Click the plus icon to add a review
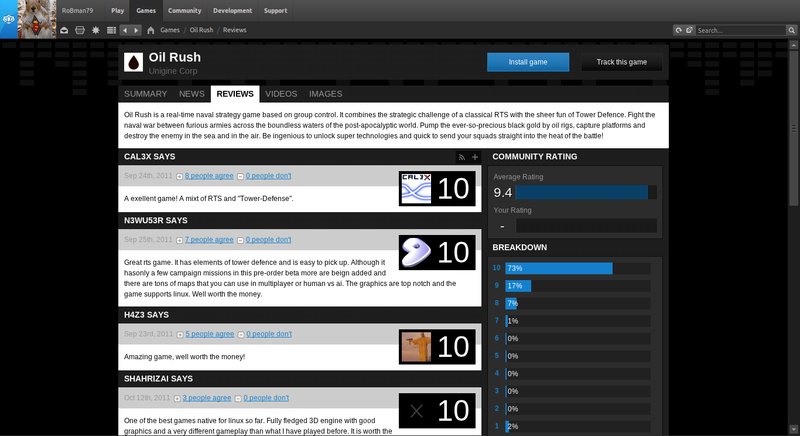The height and width of the screenshot is (436, 800). [475, 157]
